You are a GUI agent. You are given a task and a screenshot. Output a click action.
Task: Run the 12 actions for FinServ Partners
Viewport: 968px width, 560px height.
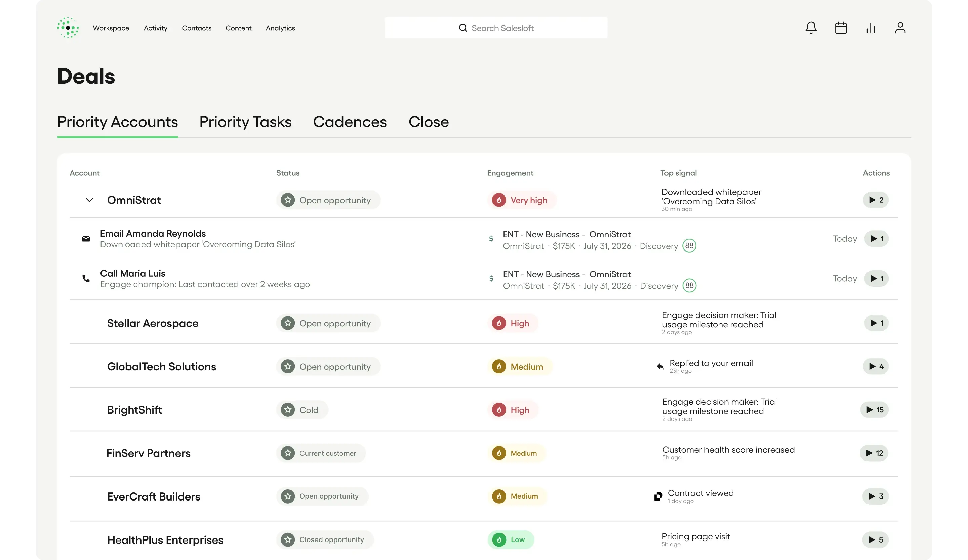(x=874, y=453)
